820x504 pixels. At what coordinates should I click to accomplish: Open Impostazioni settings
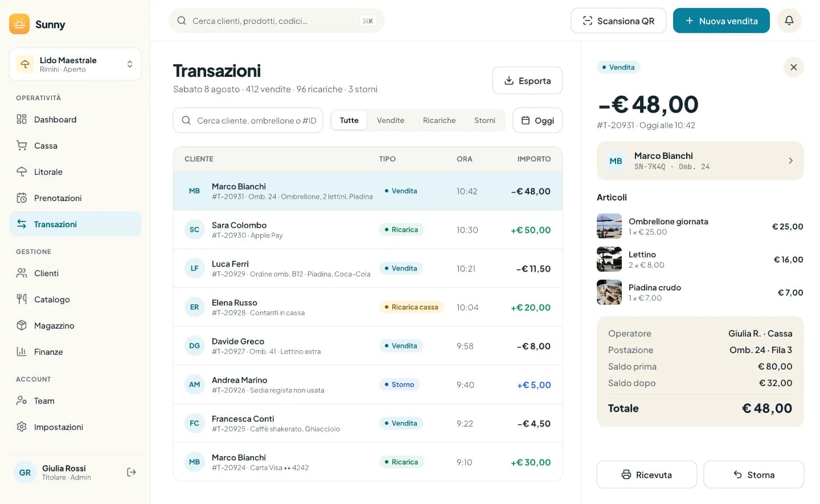click(75, 427)
